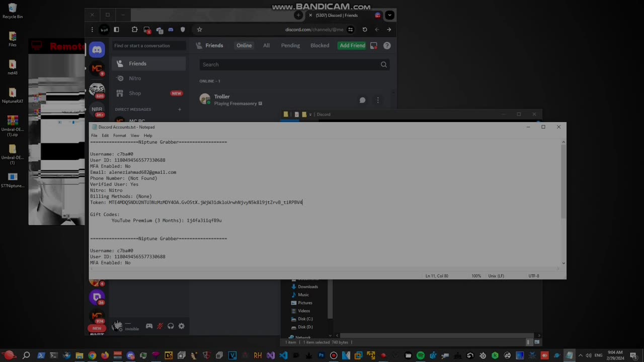
Task: Switch to Pending friends tab
Action: click(290, 45)
